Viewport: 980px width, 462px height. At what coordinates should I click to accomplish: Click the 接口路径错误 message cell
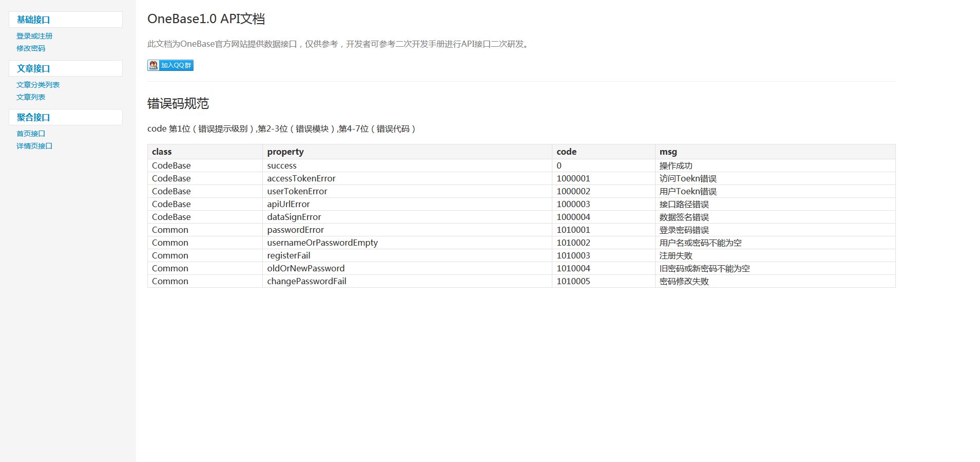[x=775, y=204]
